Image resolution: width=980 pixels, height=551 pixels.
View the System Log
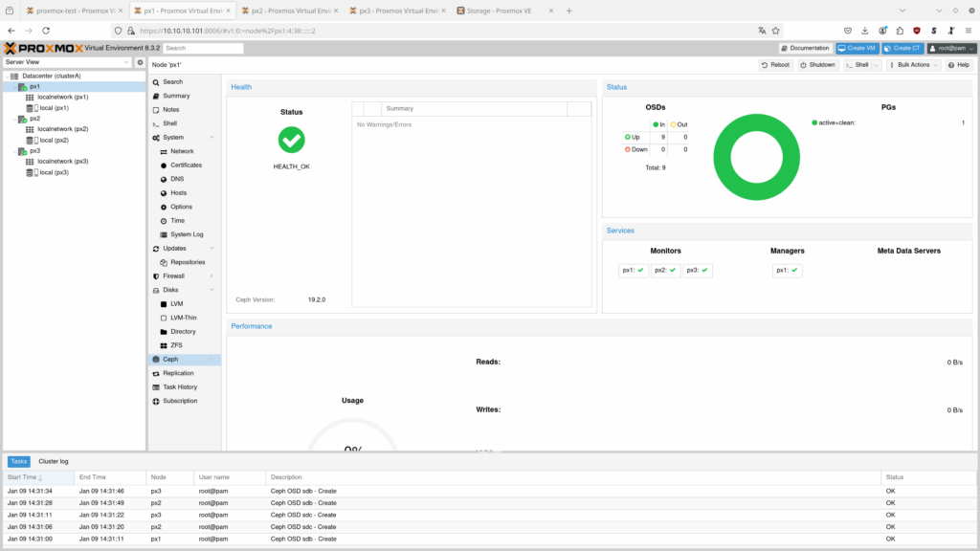point(187,234)
